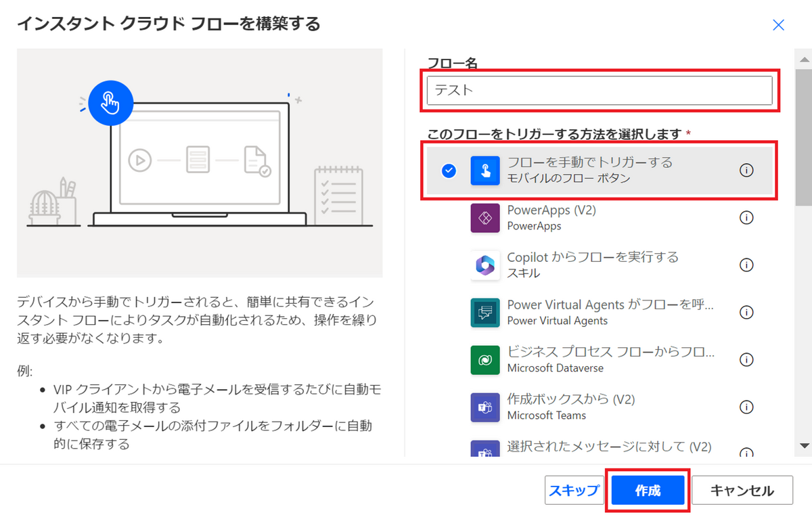Screen dimensions: 812x515
Task: Toggle the blue checkmark on manual trigger
Action: pos(449,171)
